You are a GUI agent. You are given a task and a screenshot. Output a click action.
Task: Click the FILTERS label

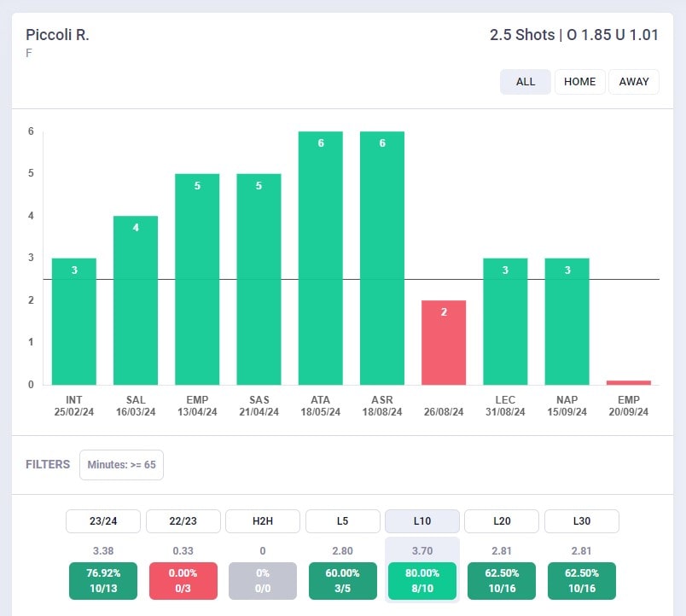[48, 464]
